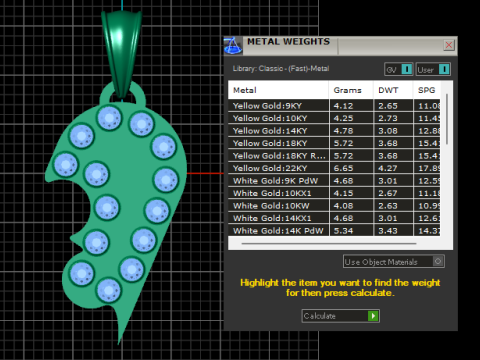This screenshot has width=480, height=360.
Task: Click the 6.65 grams cell
Action: coord(351,168)
